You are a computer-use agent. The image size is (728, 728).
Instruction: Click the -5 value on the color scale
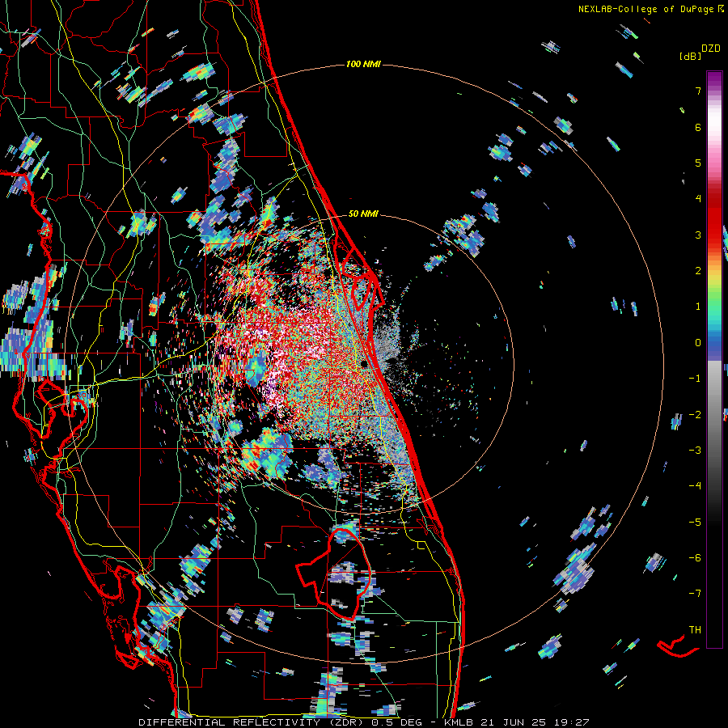[695, 522]
